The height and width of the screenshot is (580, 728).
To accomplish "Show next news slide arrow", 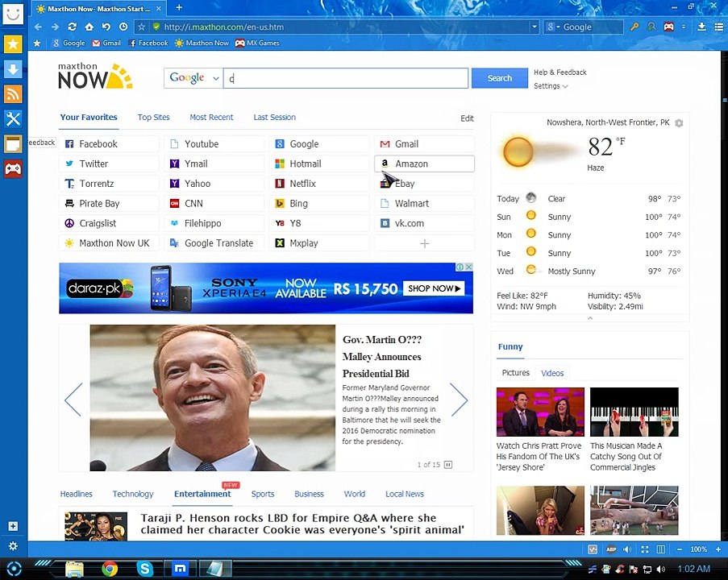I will (x=460, y=400).
